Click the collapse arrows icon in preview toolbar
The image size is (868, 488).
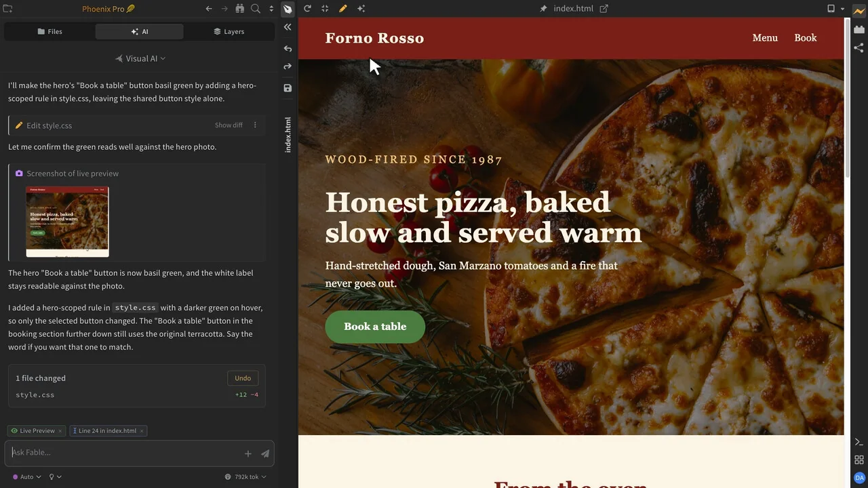(x=325, y=9)
